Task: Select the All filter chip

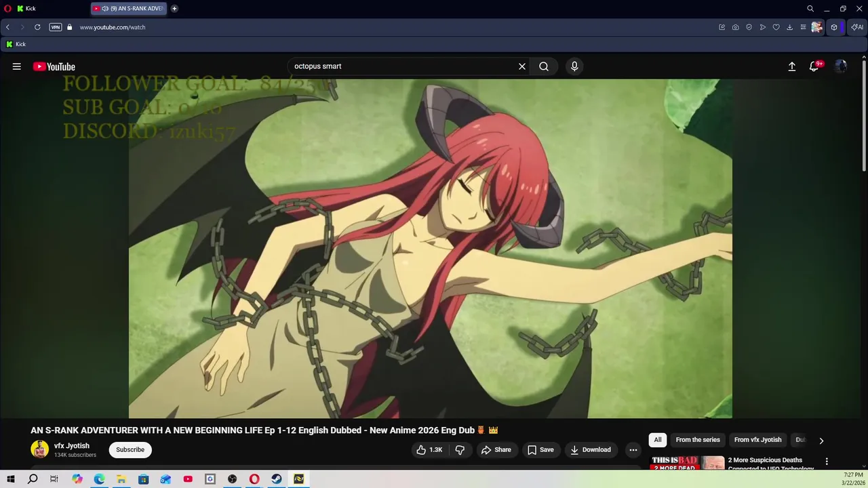Action: click(658, 440)
